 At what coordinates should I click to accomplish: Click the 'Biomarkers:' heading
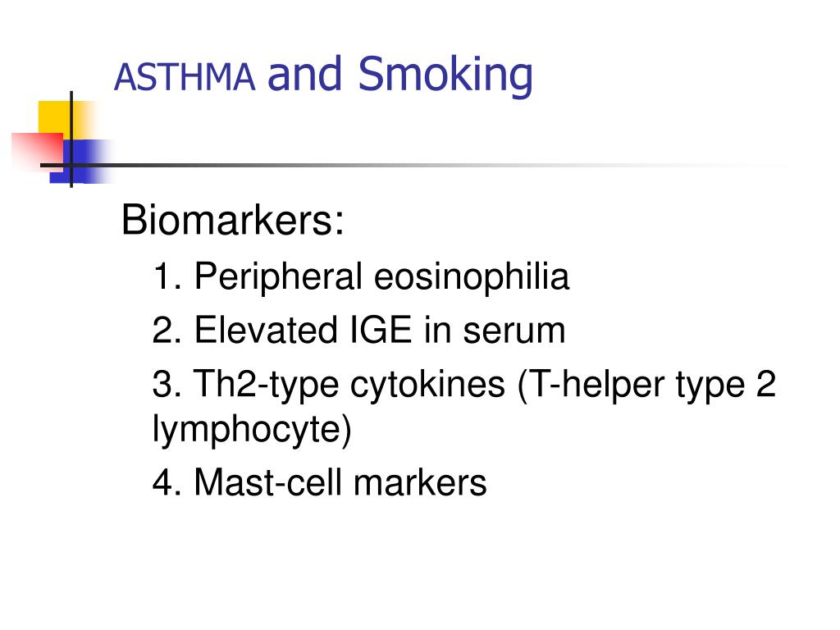click(232, 220)
